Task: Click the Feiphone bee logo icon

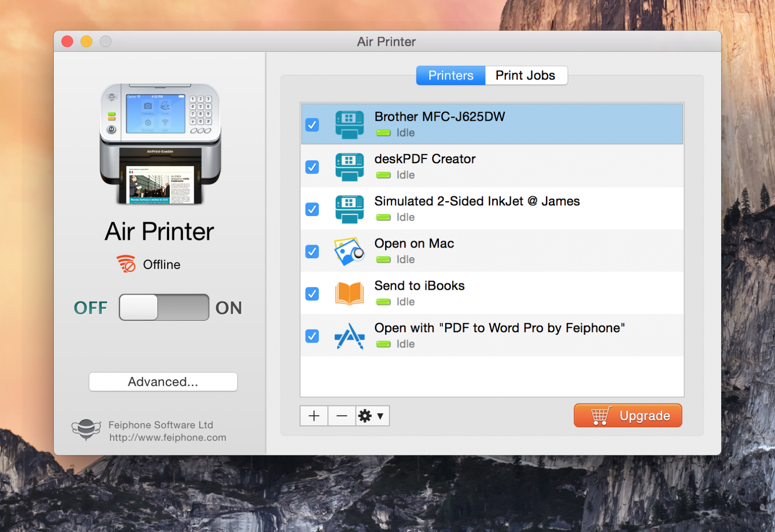Action: point(86,430)
